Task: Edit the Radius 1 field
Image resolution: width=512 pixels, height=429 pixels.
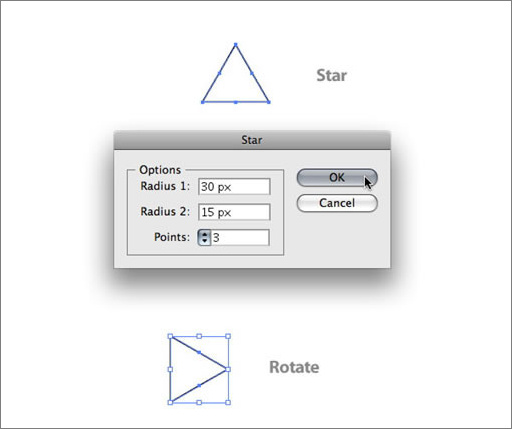Action: 234,187
